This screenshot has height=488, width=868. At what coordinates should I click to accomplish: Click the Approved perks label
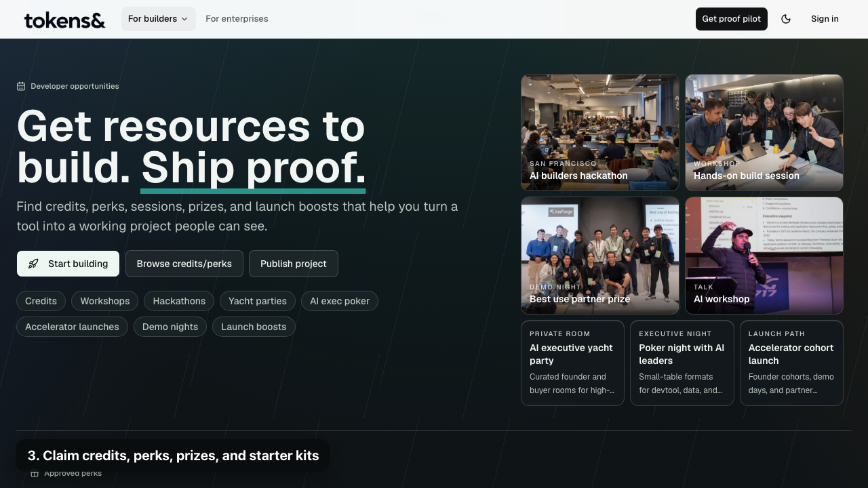point(73,473)
